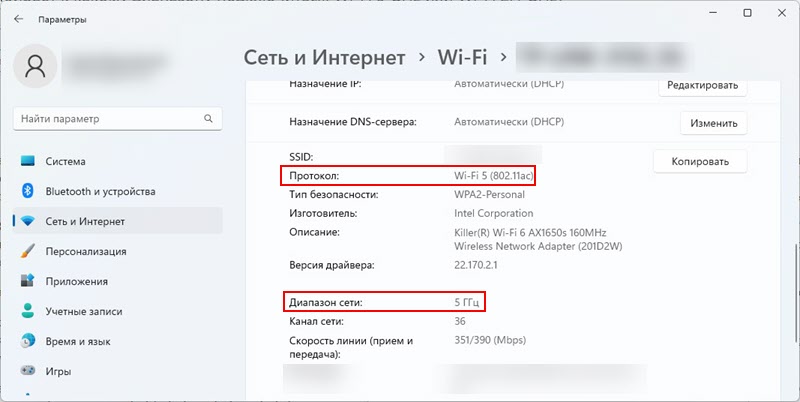Click the Игры gamepad icon
Screen dimensions: 800x402
click(28, 371)
